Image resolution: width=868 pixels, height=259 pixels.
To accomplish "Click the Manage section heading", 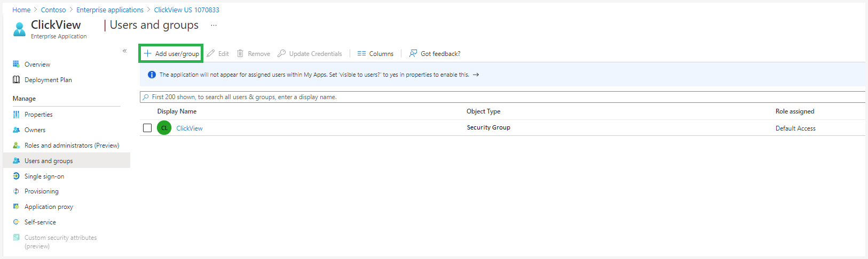I will pos(24,99).
